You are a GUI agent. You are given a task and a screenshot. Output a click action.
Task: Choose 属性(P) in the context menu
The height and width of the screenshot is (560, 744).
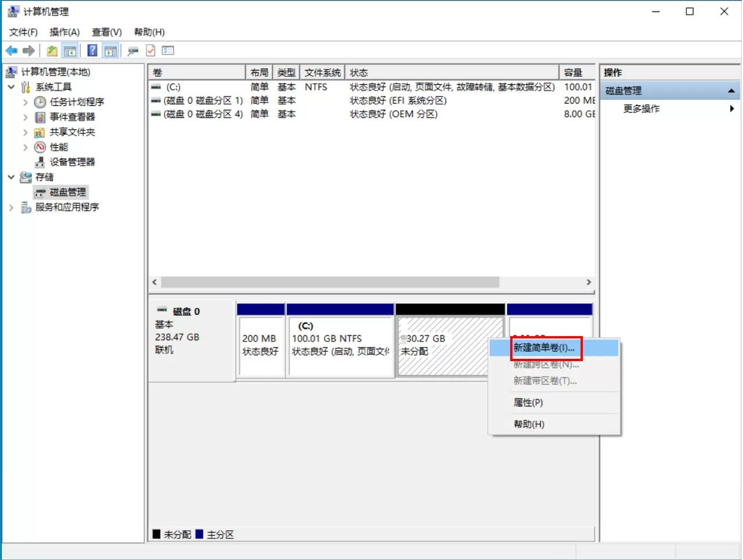(x=528, y=402)
